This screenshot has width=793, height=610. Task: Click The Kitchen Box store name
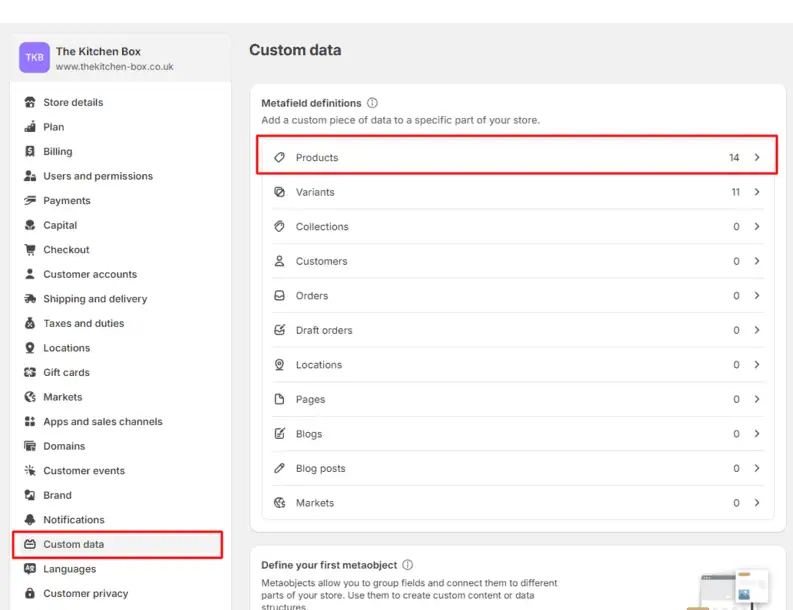point(98,51)
